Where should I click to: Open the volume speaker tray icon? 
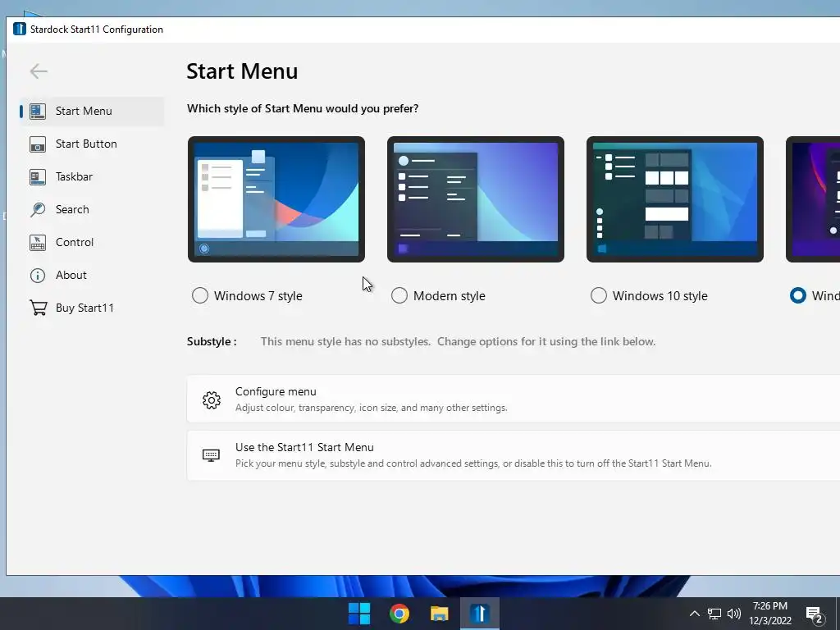point(734,614)
